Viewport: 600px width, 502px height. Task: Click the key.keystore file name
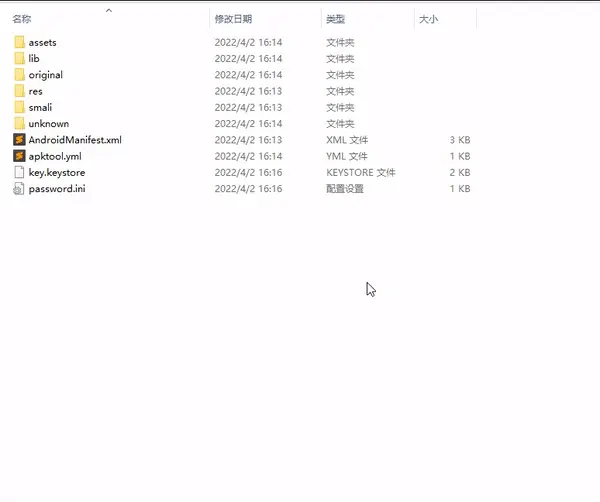pos(57,173)
